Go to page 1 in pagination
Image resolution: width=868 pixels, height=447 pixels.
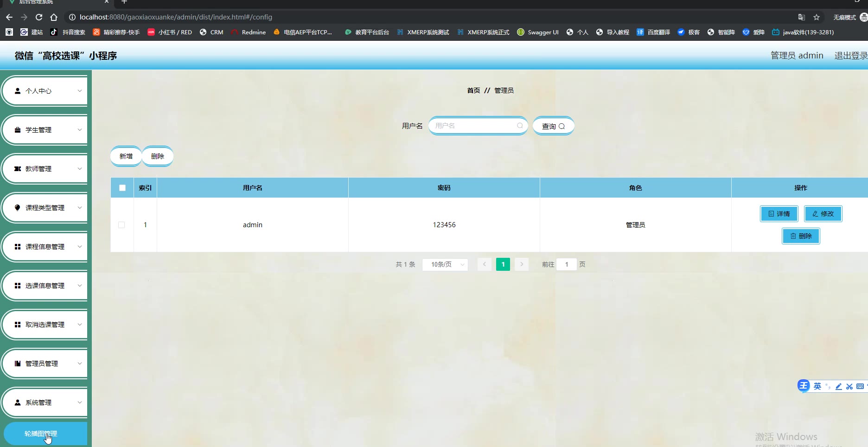503,264
